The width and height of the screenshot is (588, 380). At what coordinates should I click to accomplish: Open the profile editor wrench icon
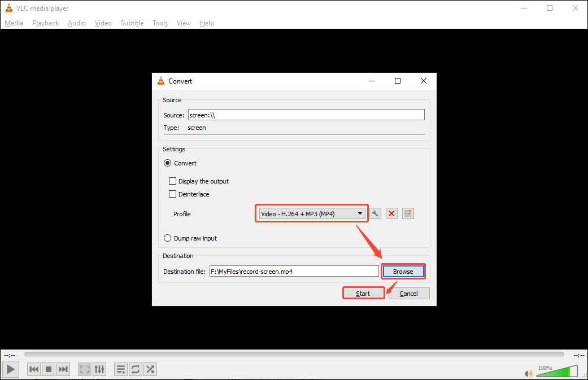click(x=375, y=213)
